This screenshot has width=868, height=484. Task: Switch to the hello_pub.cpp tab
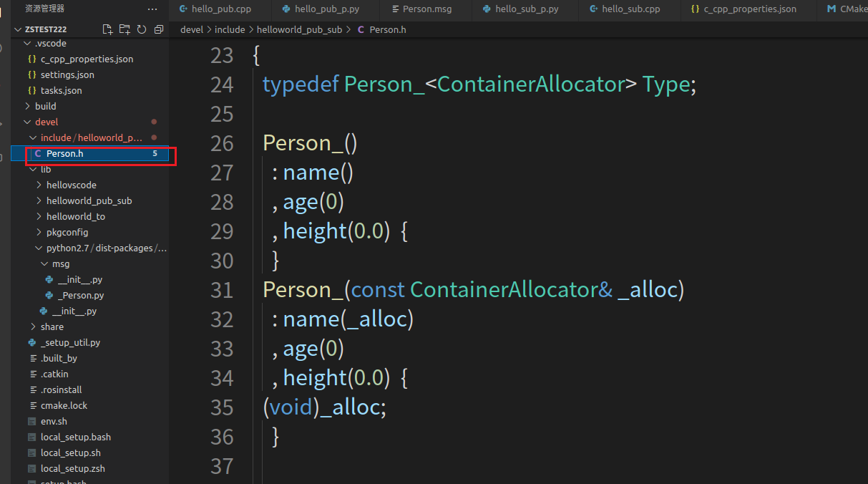click(x=221, y=9)
